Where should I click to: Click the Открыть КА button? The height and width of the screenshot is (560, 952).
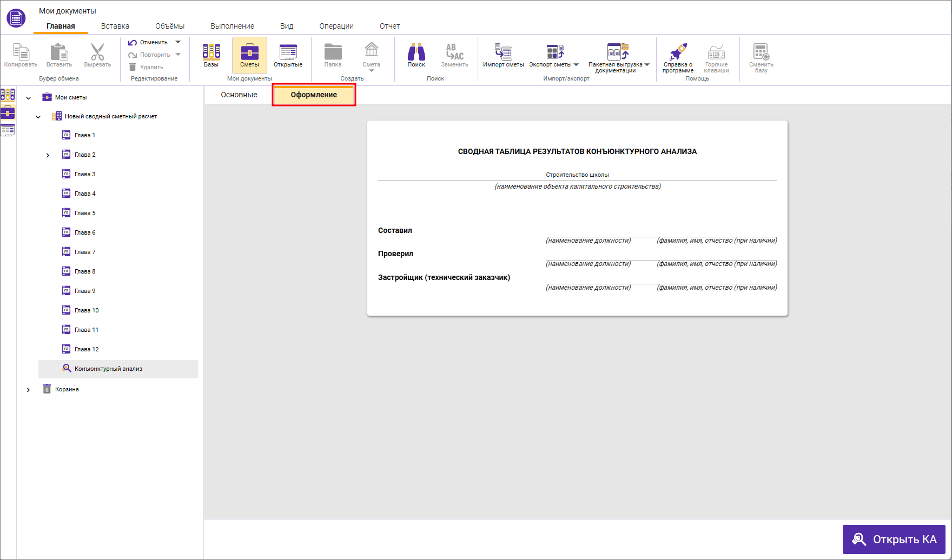[x=894, y=539]
